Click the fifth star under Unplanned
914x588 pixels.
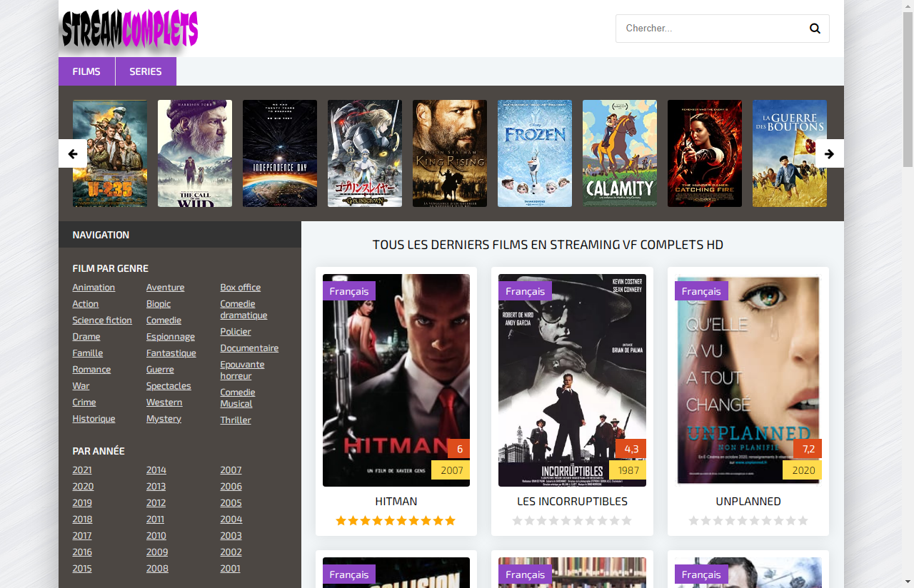pyautogui.click(x=743, y=521)
